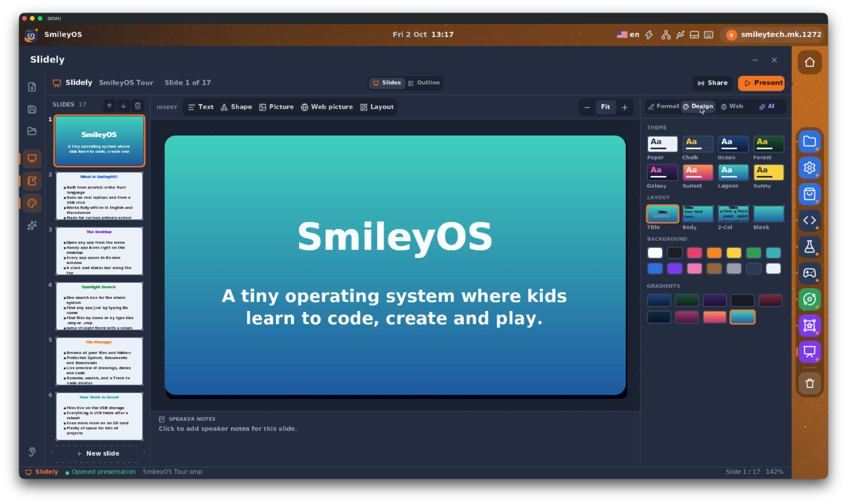Image resolution: width=847 pixels, height=504 pixels.
Task: Move slide up with the up arrow
Action: pos(109,106)
